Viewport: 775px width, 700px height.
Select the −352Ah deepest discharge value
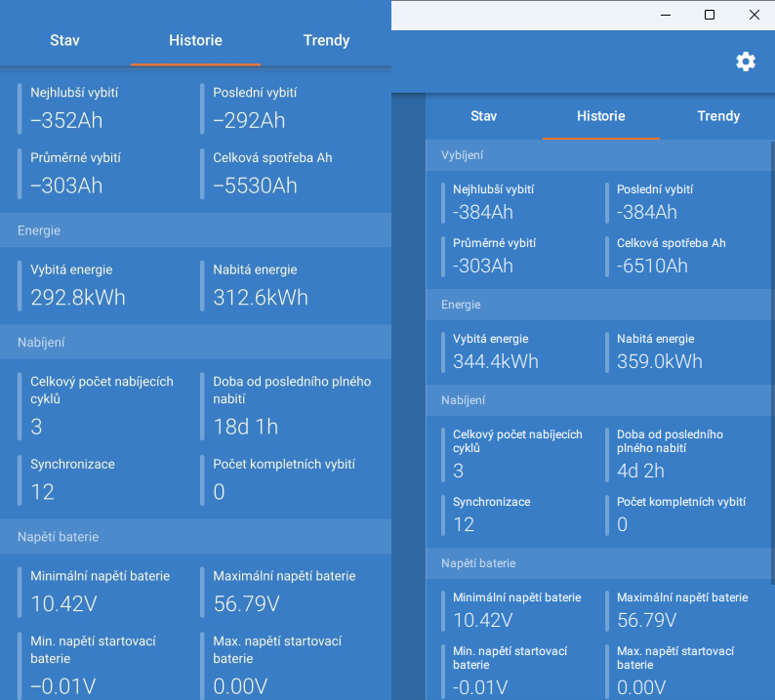tap(66, 121)
